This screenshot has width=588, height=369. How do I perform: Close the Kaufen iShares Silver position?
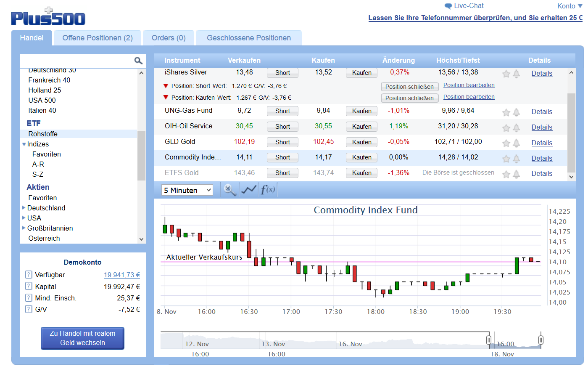coord(409,98)
